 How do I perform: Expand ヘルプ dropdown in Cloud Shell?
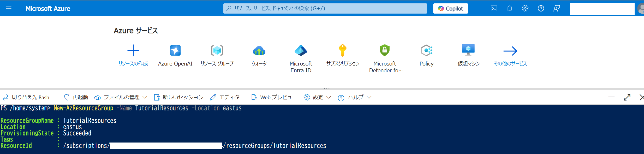(354, 97)
